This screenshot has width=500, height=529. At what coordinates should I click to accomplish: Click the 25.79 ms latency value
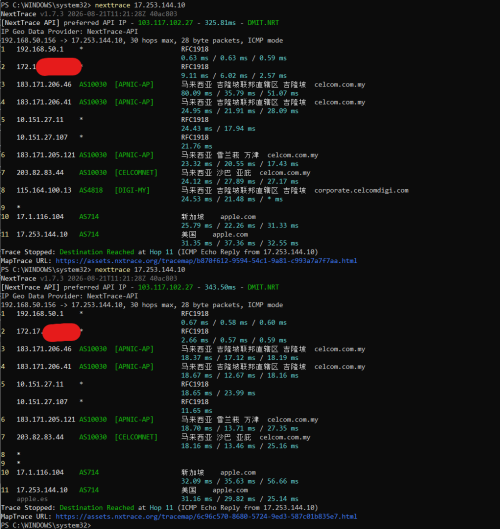pos(197,226)
